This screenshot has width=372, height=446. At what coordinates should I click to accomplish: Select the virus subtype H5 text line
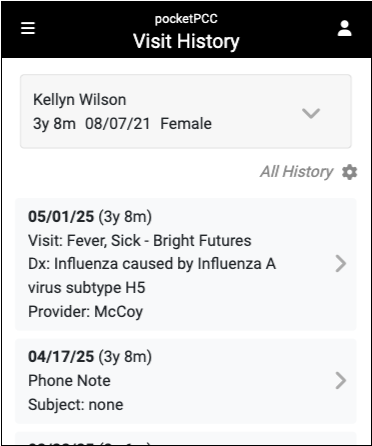[x=87, y=288]
